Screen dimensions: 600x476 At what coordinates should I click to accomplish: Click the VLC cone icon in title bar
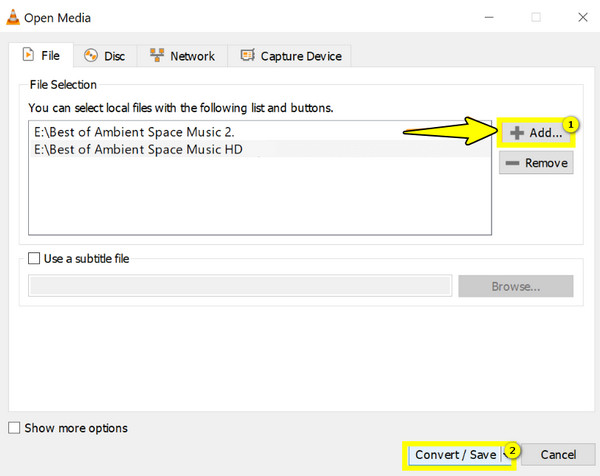(x=13, y=17)
